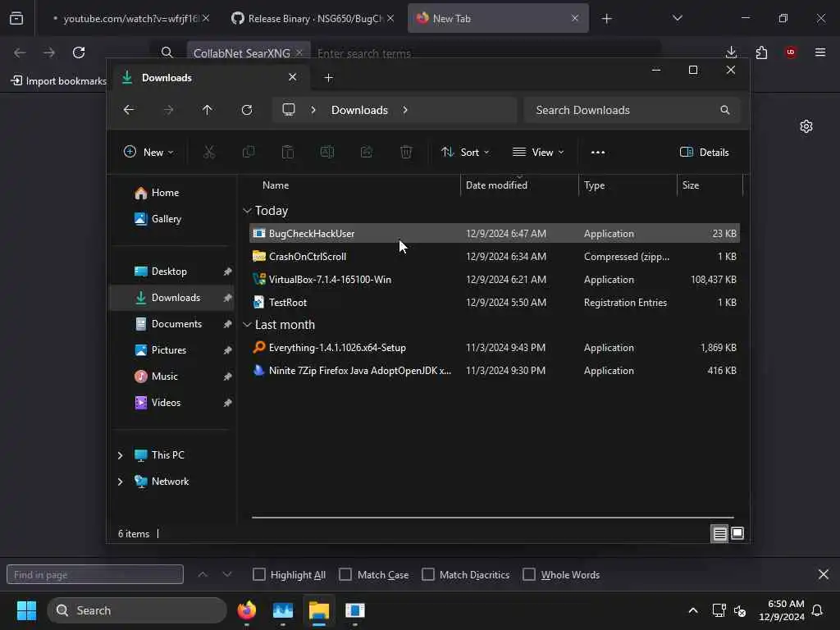The image size is (840, 630).
Task: Sort by Name column header
Action: (x=276, y=185)
